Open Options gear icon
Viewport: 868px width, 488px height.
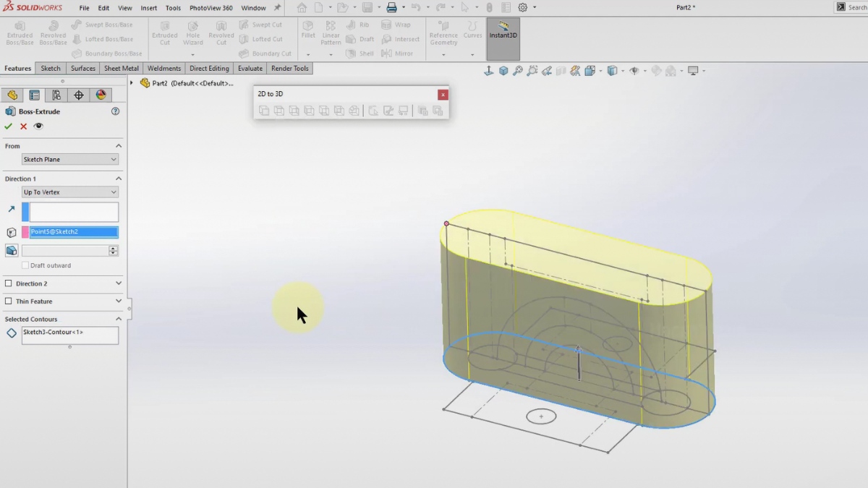[x=523, y=7]
